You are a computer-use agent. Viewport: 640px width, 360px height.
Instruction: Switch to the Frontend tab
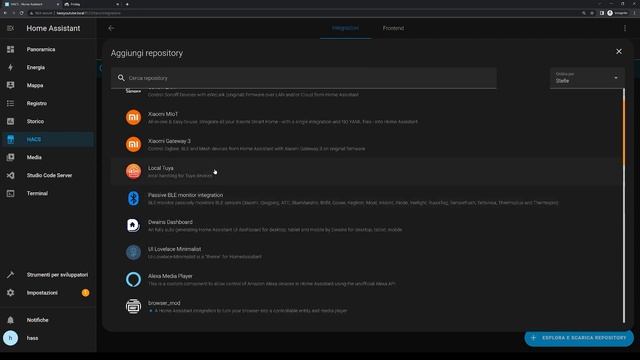(x=393, y=28)
